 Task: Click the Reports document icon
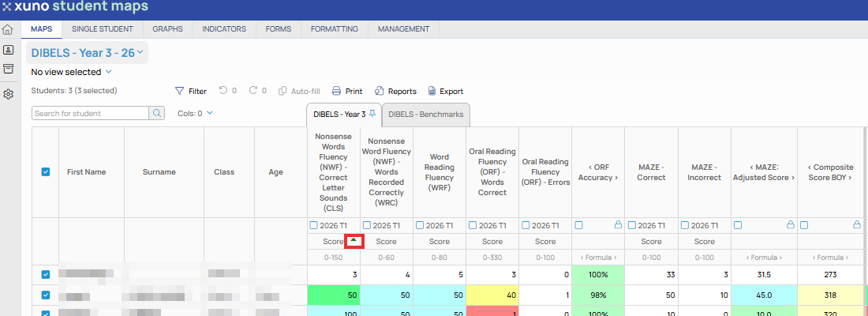pos(380,91)
